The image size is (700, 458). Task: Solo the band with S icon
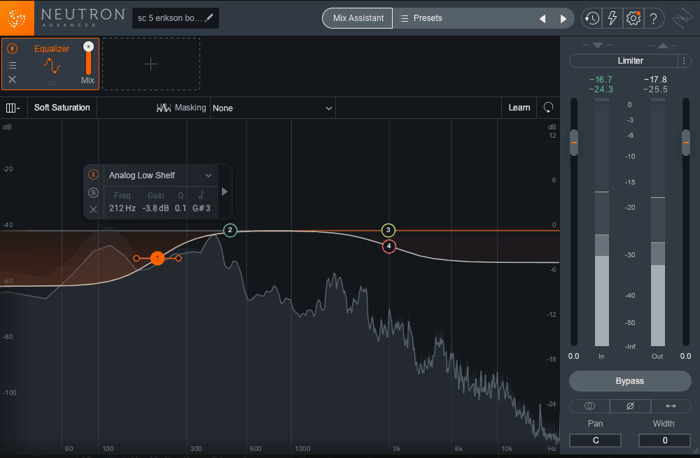(93, 192)
